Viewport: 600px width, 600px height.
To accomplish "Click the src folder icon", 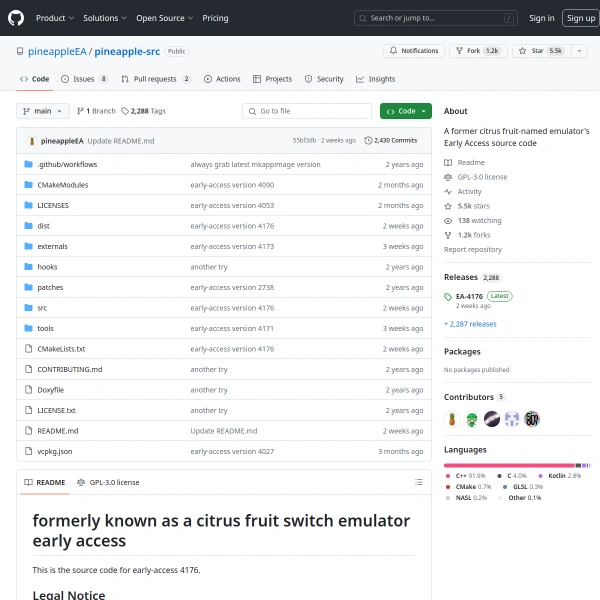I will (x=28, y=307).
